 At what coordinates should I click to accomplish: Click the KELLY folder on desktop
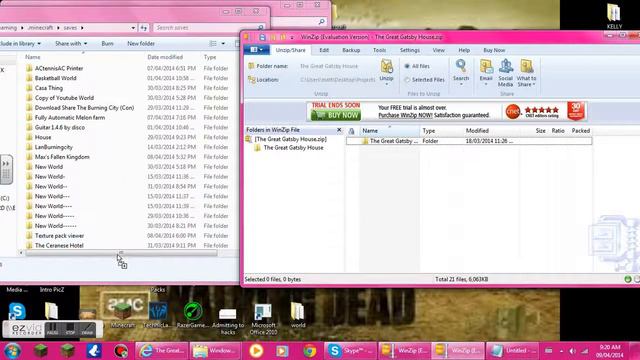coord(614,16)
